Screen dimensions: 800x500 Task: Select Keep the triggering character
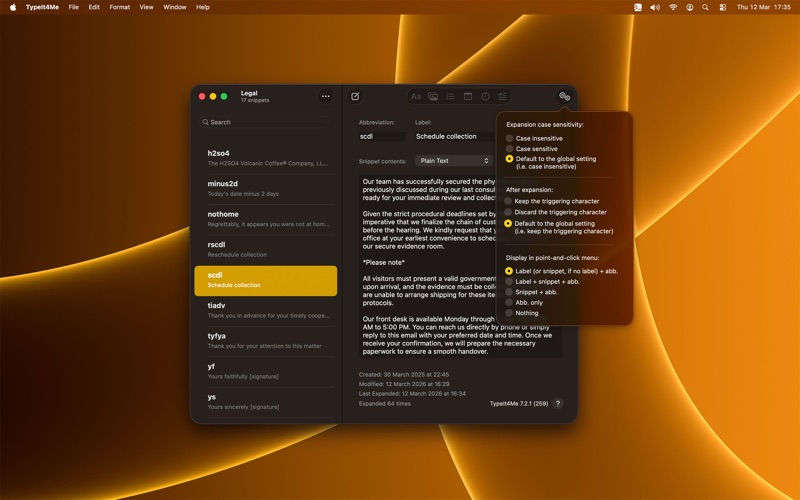click(x=552, y=202)
